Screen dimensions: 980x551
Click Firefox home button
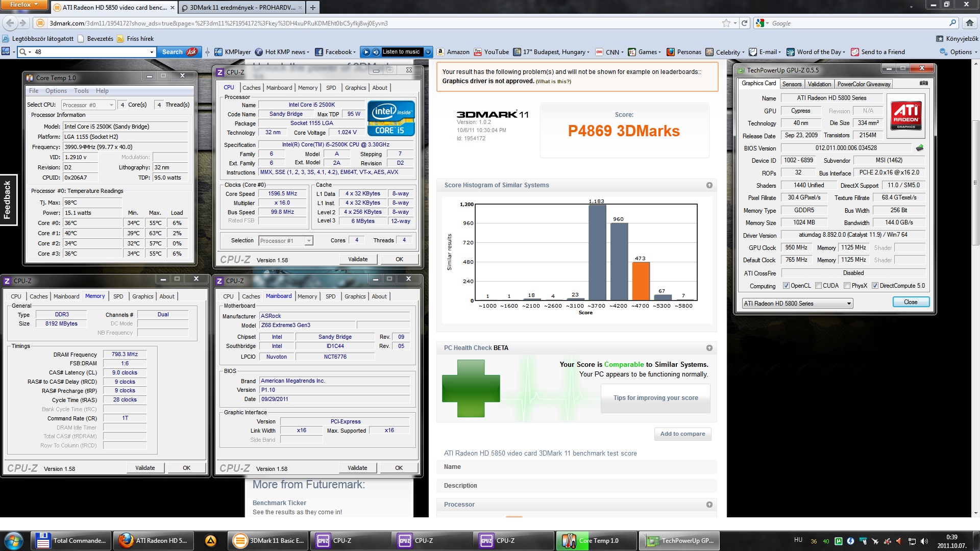click(x=969, y=23)
